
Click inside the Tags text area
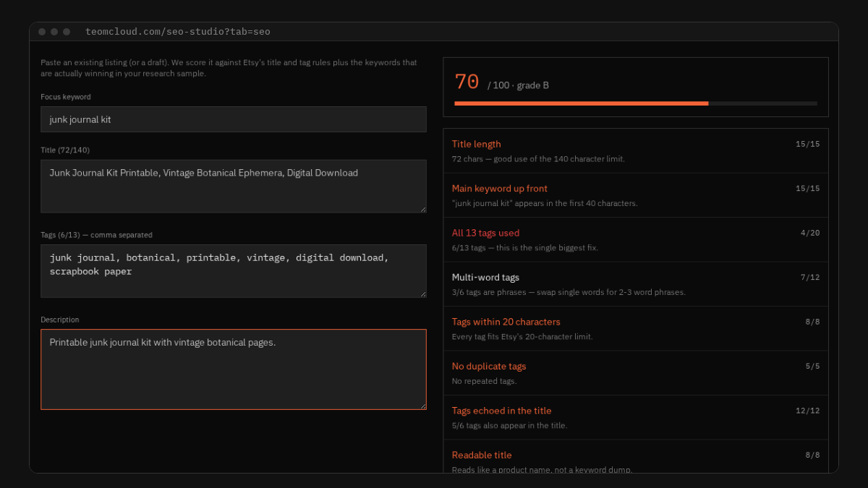pos(234,271)
